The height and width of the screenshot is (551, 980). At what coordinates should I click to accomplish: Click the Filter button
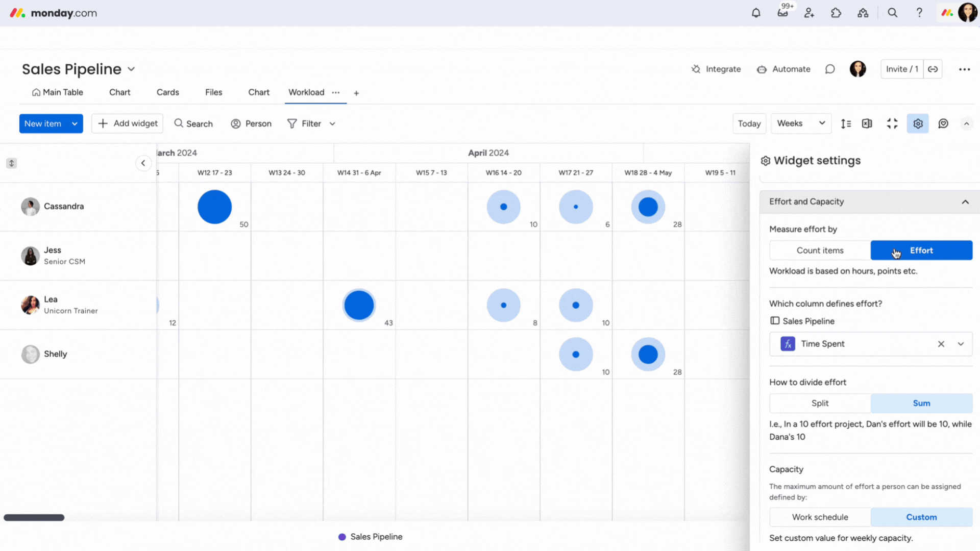pyautogui.click(x=305, y=123)
